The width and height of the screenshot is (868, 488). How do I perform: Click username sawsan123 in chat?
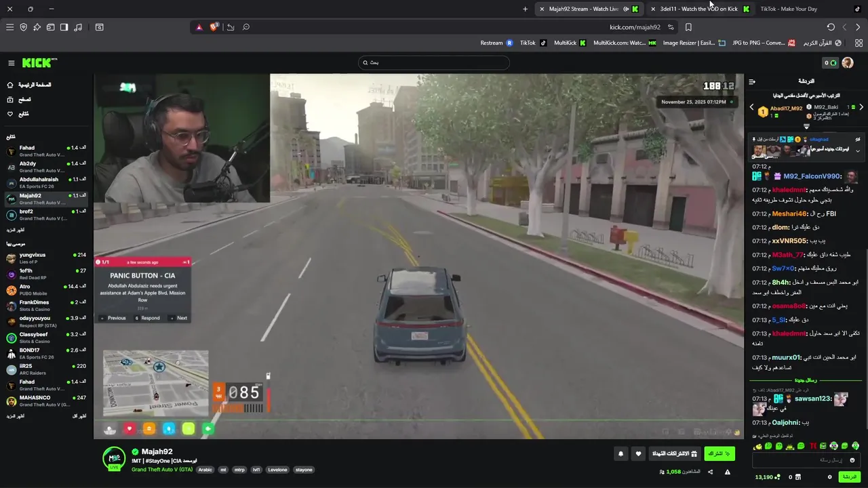pyautogui.click(x=813, y=399)
